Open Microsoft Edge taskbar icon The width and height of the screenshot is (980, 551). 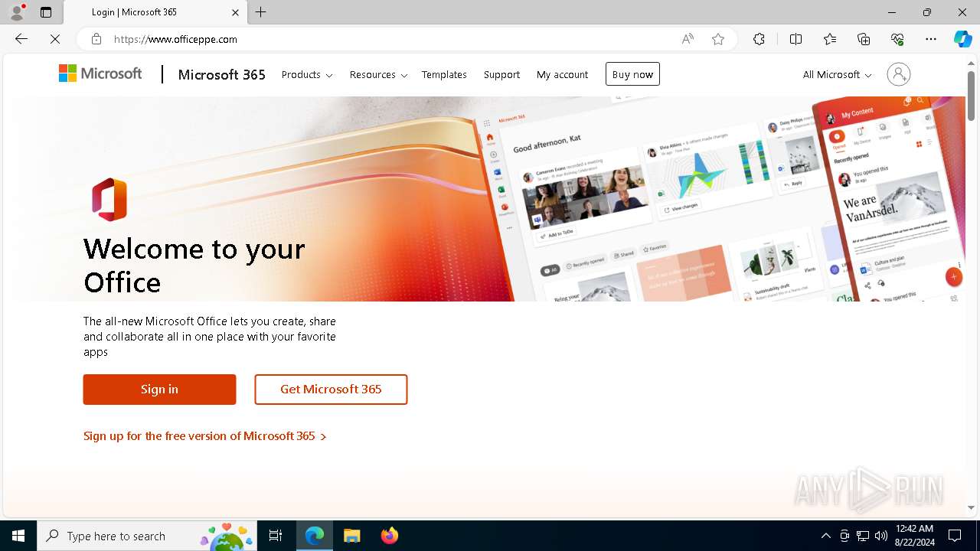click(x=315, y=536)
